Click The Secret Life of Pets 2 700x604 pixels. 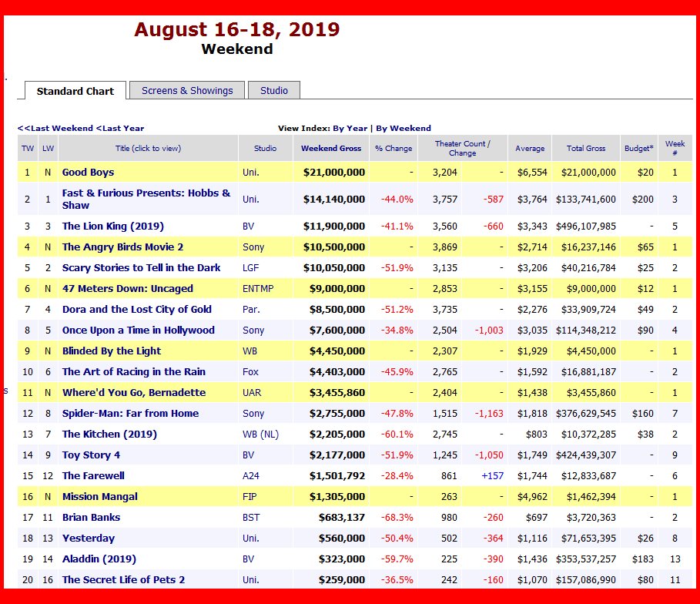123,580
